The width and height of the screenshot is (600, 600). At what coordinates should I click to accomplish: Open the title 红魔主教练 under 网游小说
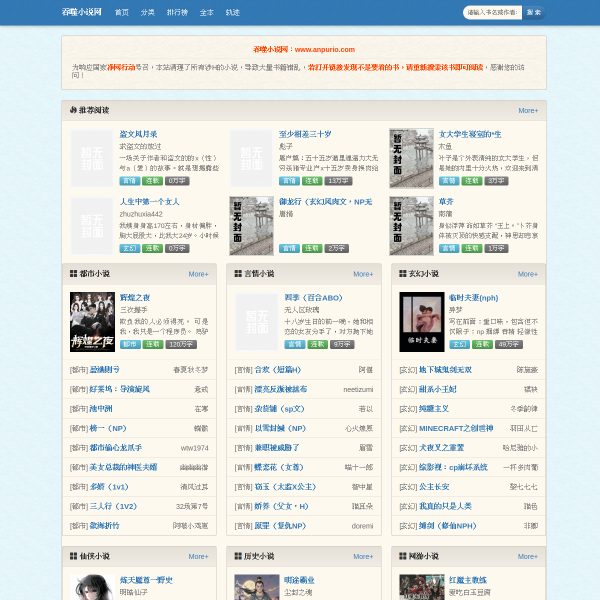(x=468, y=580)
